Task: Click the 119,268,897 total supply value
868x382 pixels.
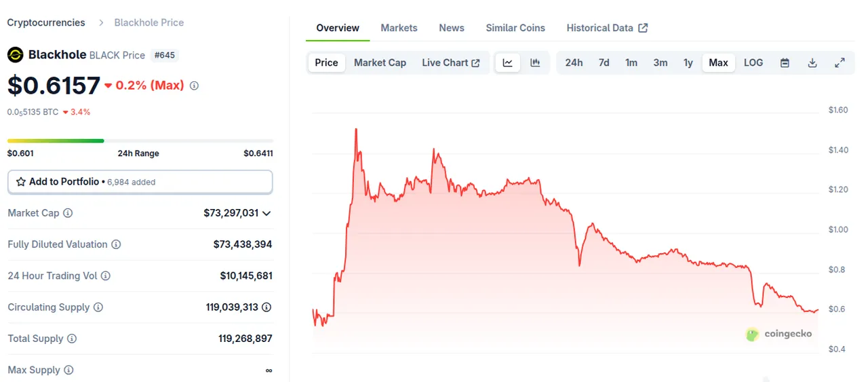Action: [245, 339]
